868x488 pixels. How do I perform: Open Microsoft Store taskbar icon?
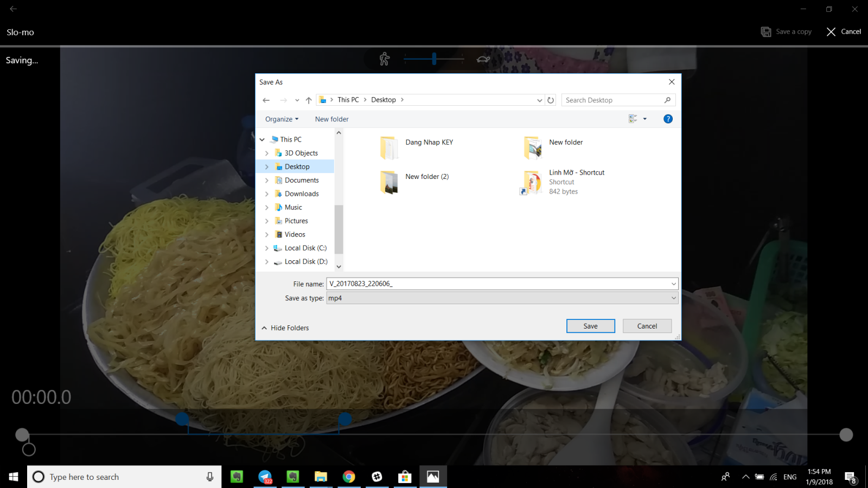(405, 477)
